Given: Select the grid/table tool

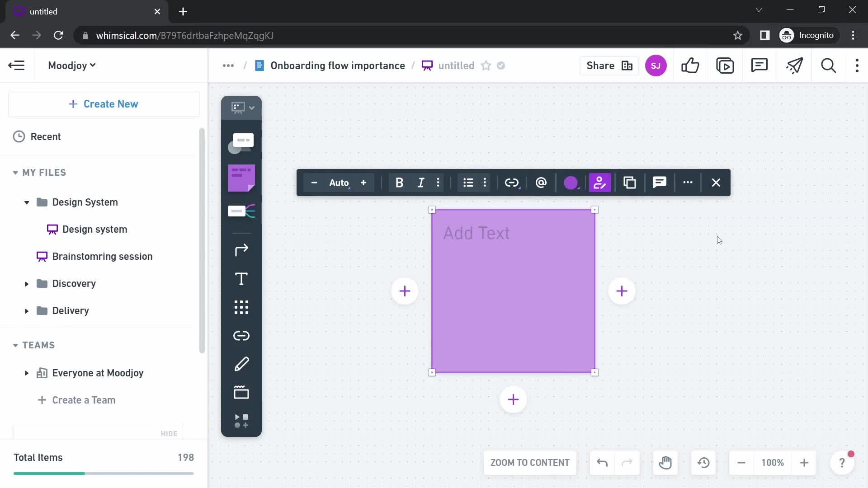Looking at the screenshot, I should click(x=241, y=307).
